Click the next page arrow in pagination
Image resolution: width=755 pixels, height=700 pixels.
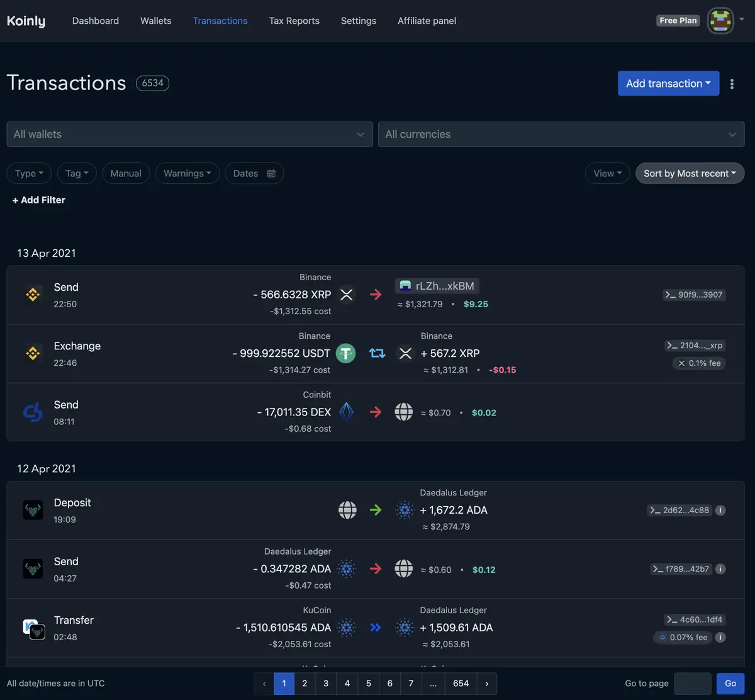tap(486, 684)
